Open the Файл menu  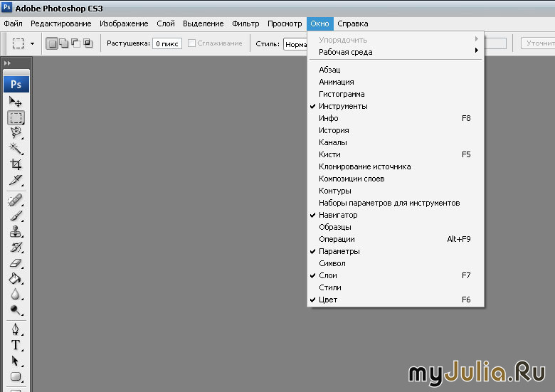pyautogui.click(x=13, y=23)
